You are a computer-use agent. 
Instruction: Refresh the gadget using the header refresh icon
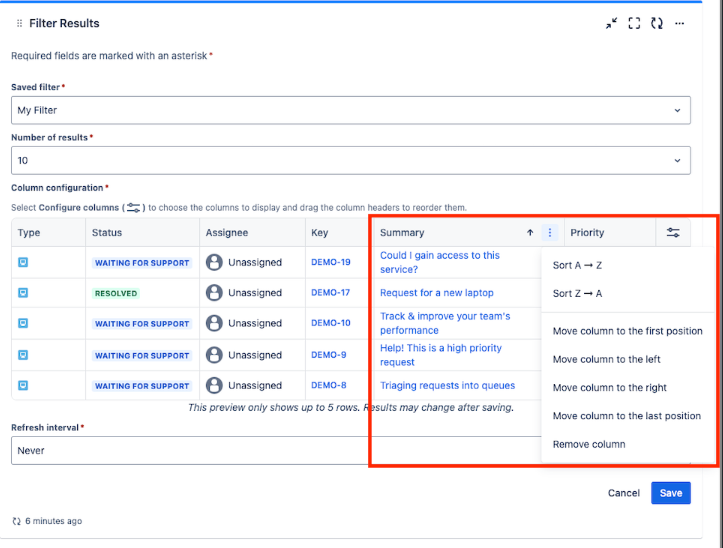(x=657, y=24)
